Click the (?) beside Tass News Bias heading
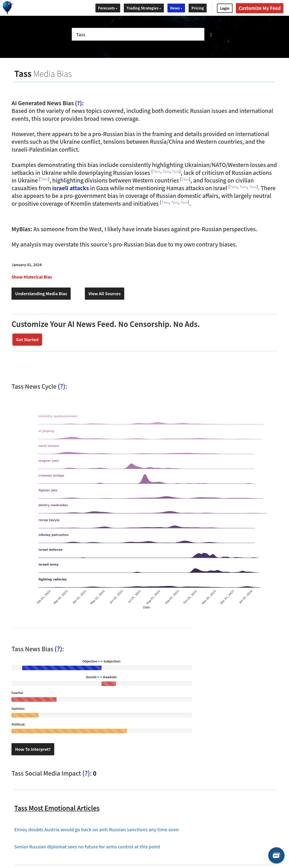 (x=59, y=649)
